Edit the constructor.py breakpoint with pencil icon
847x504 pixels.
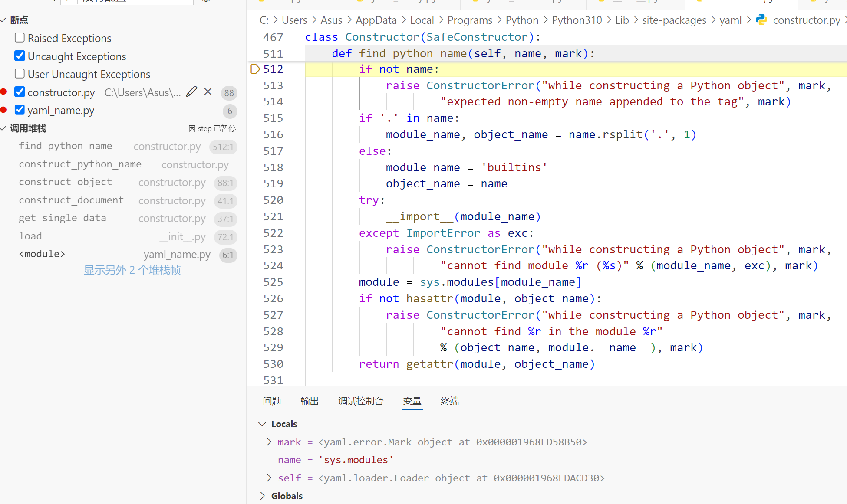191,92
